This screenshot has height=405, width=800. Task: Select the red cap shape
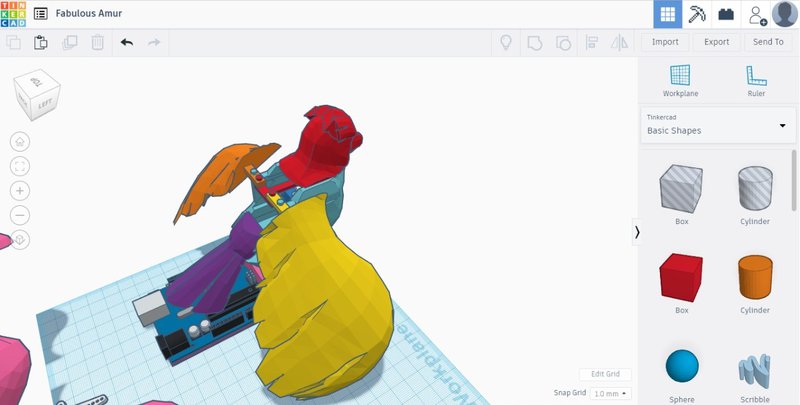(324, 148)
